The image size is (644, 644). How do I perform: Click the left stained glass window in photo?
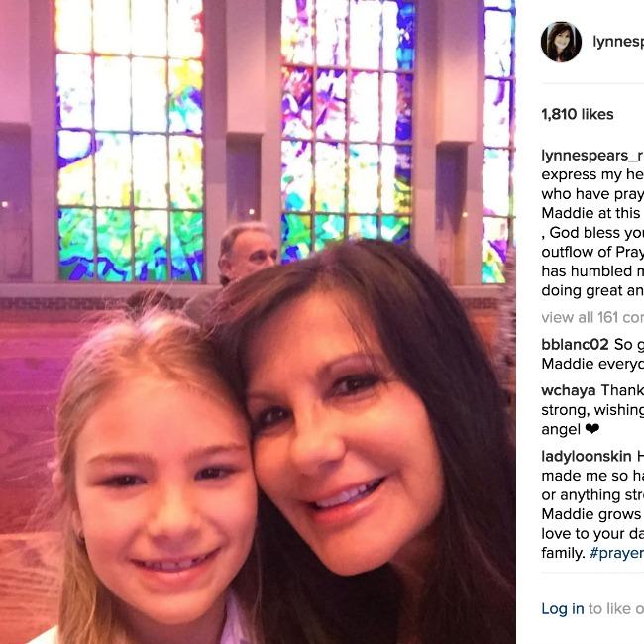(130, 141)
